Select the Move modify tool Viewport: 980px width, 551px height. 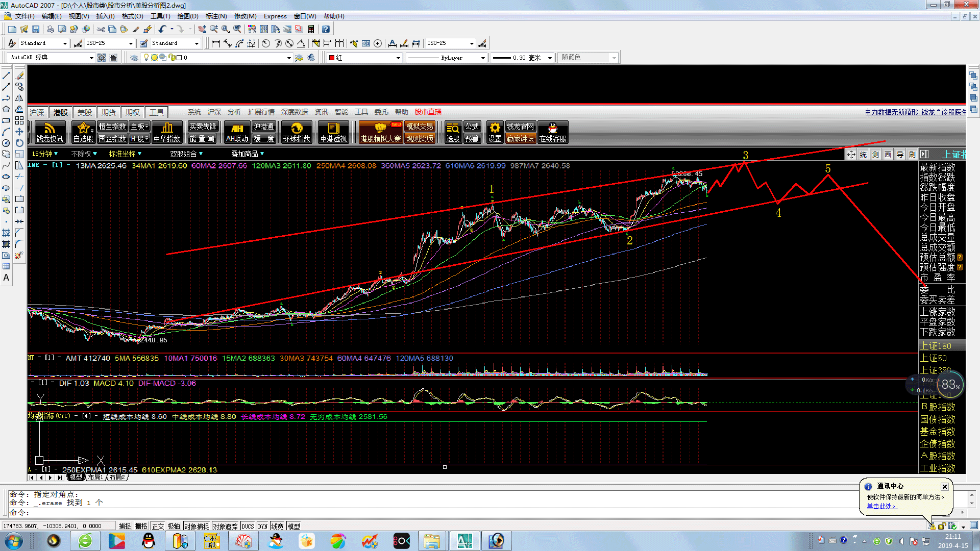tap(19, 132)
